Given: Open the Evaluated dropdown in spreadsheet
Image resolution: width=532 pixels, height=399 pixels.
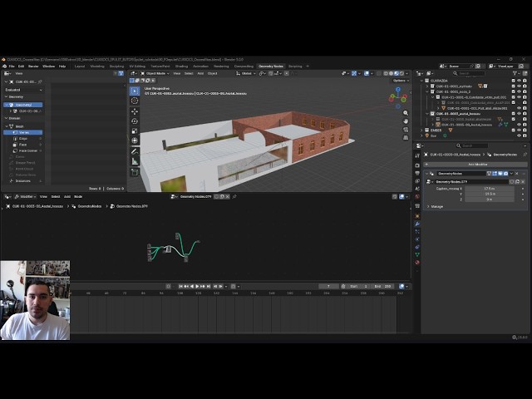Looking at the screenshot, I should coord(23,90).
